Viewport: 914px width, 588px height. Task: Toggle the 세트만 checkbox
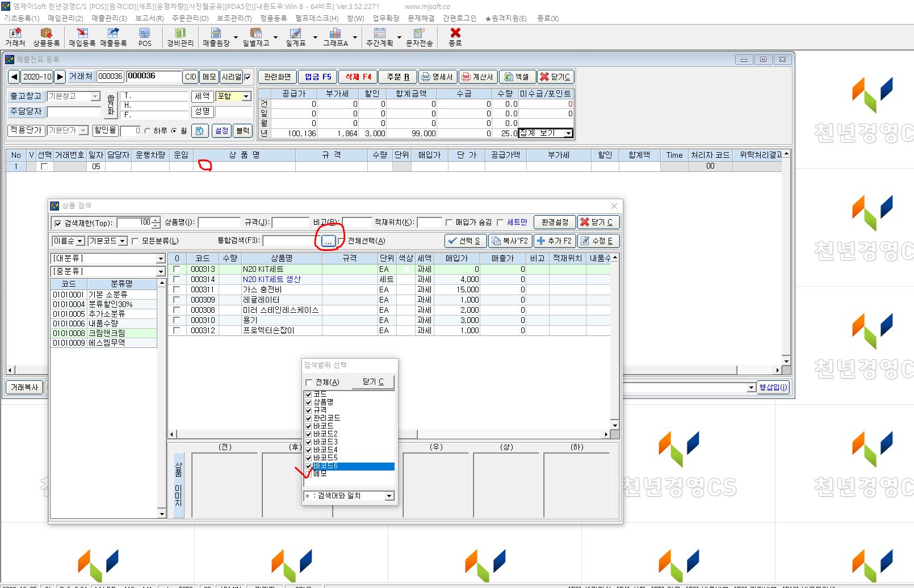tap(500, 222)
